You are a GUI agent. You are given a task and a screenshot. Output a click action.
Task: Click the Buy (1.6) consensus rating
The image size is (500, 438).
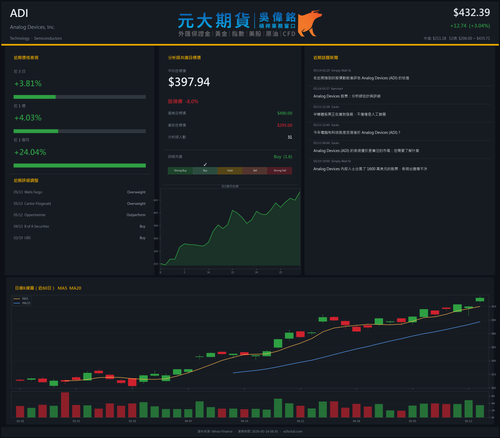[283, 157]
